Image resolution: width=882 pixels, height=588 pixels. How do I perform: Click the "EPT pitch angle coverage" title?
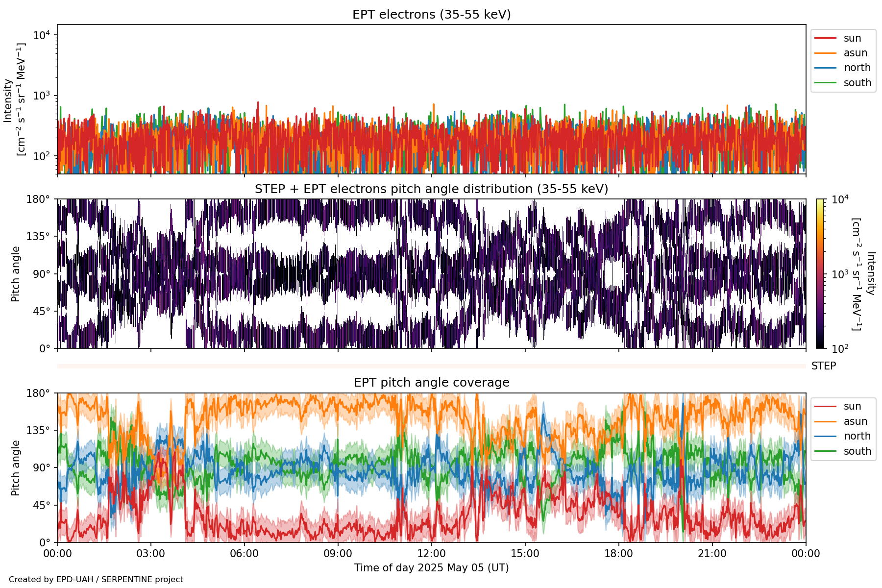(x=431, y=383)
